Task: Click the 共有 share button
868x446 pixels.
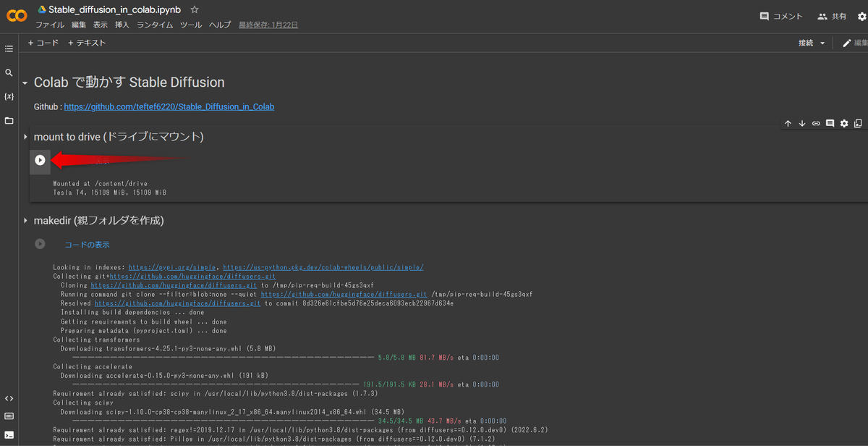Action: point(832,17)
